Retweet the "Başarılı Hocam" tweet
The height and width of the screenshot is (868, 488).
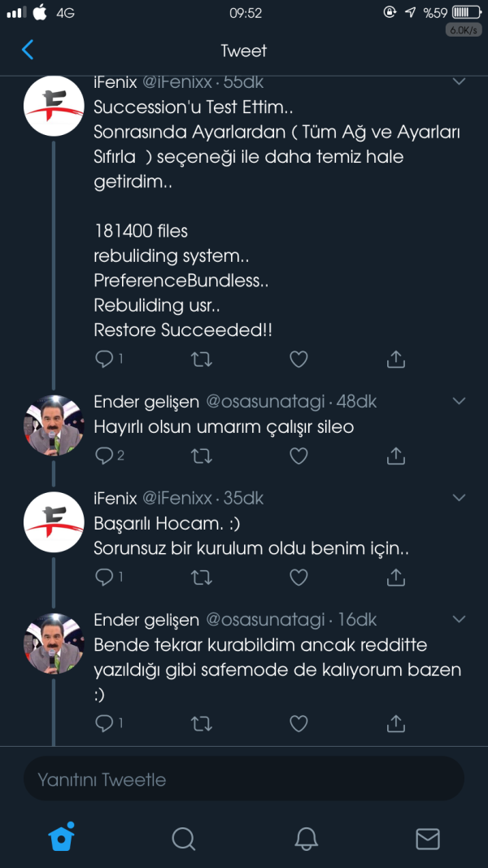pos(201,578)
